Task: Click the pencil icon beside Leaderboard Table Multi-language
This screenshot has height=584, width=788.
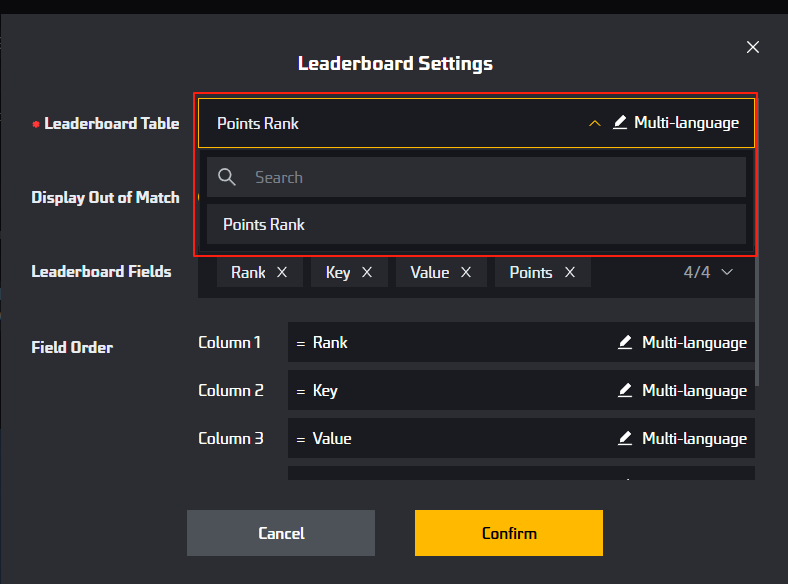Action: click(x=620, y=123)
